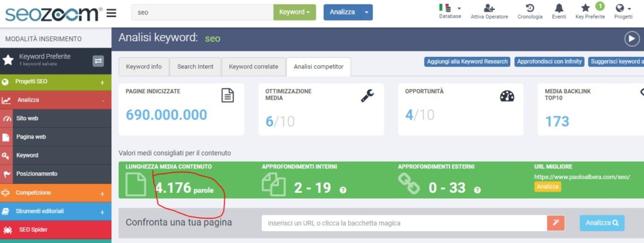
Task: Click the gauge icon in Opportunità card
Action: [x=507, y=96]
